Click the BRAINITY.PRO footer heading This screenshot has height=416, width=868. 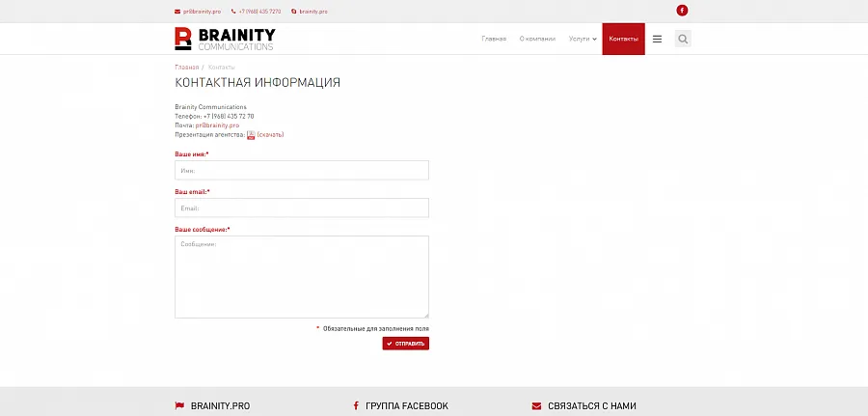(x=220, y=406)
